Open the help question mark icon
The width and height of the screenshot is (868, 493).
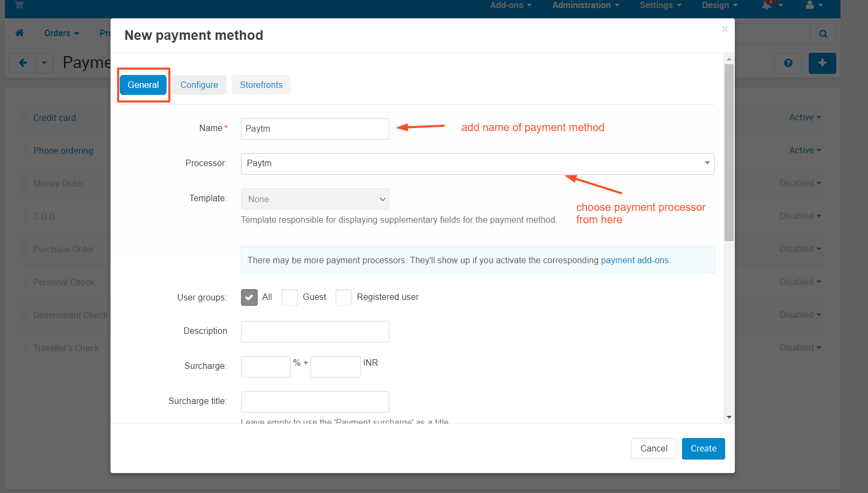point(788,63)
